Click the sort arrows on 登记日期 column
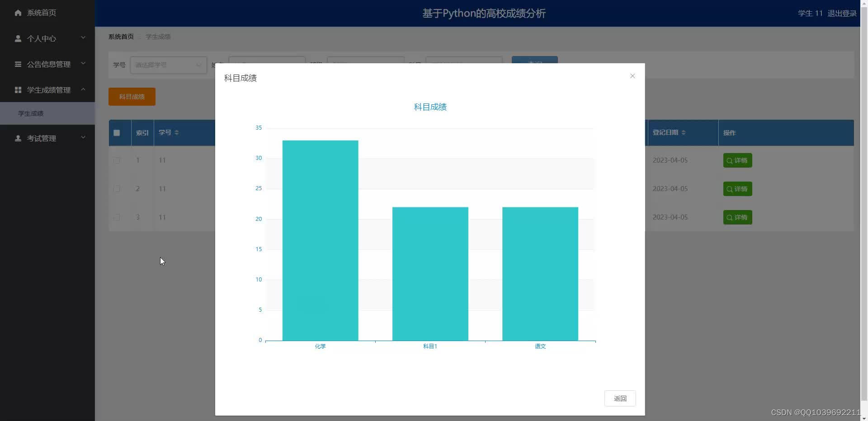 (684, 132)
